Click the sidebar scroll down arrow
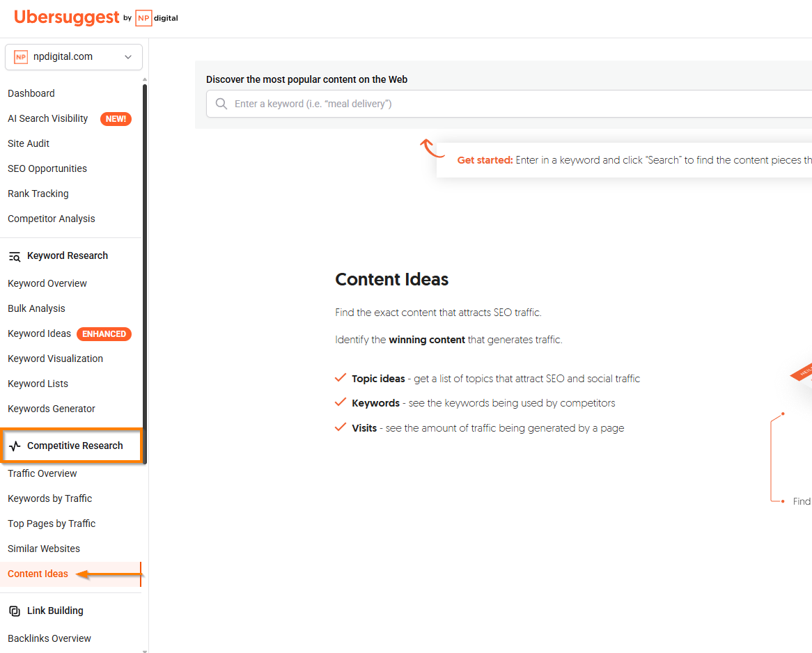This screenshot has height=653, width=812. pos(145,651)
